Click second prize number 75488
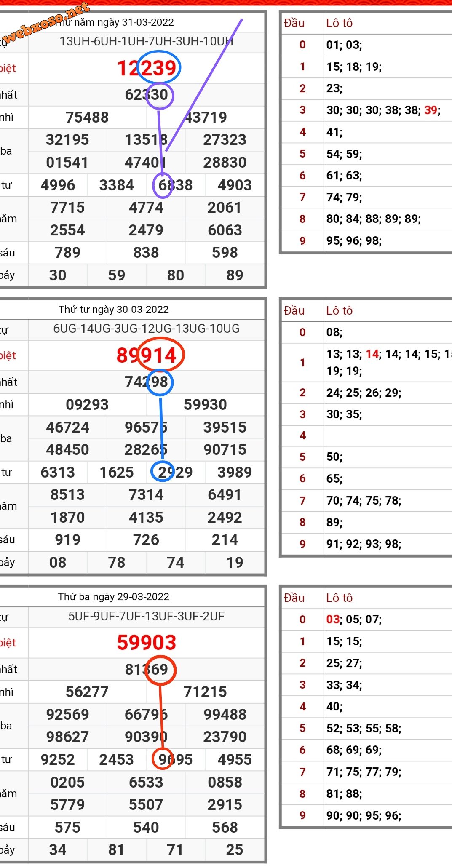452x868 pixels. [x=87, y=117]
